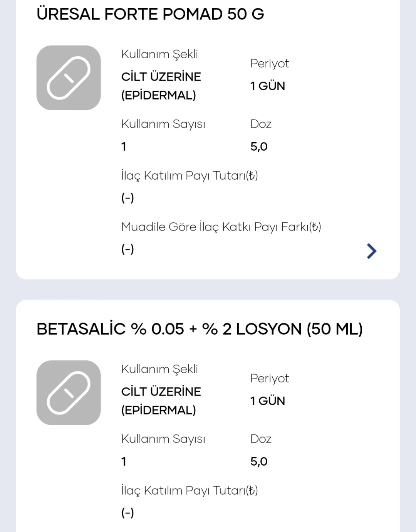
Task: Tap Üresal's İlaç Katılım Payı Tutarı label
Action: [x=190, y=176]
